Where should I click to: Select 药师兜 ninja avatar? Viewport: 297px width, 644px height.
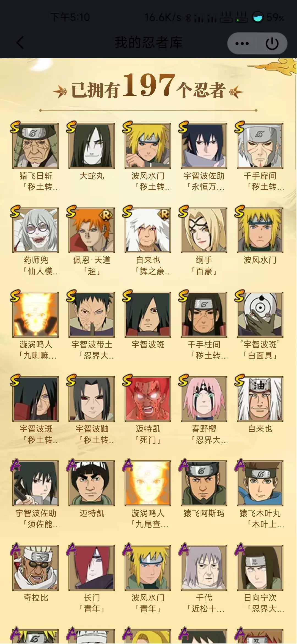click(36, 230)
